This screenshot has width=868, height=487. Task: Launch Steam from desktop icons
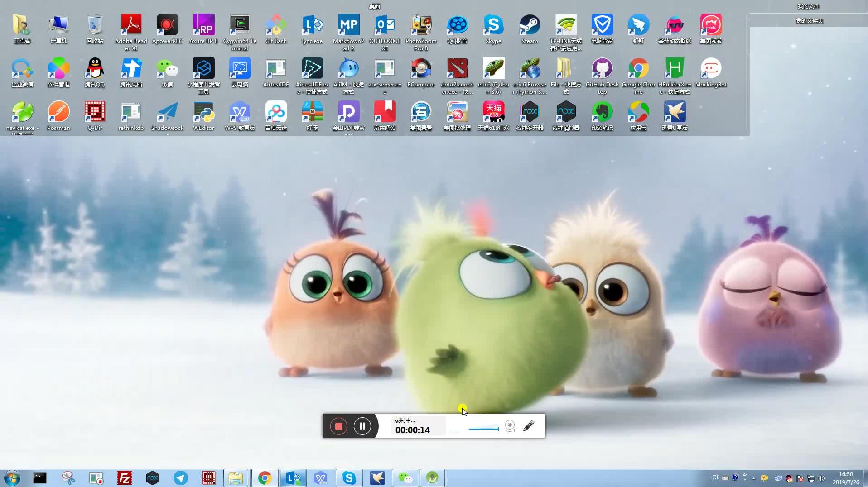pos(530,29)
